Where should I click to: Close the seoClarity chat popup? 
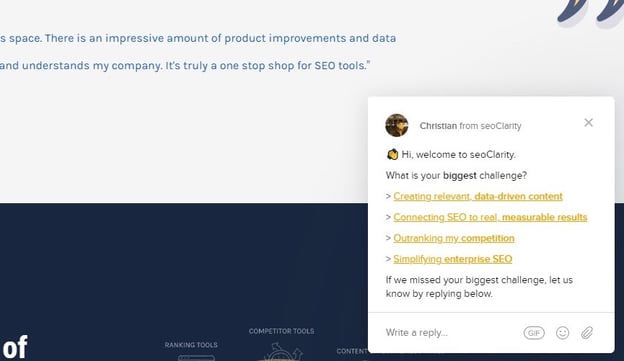coord(588,123)
